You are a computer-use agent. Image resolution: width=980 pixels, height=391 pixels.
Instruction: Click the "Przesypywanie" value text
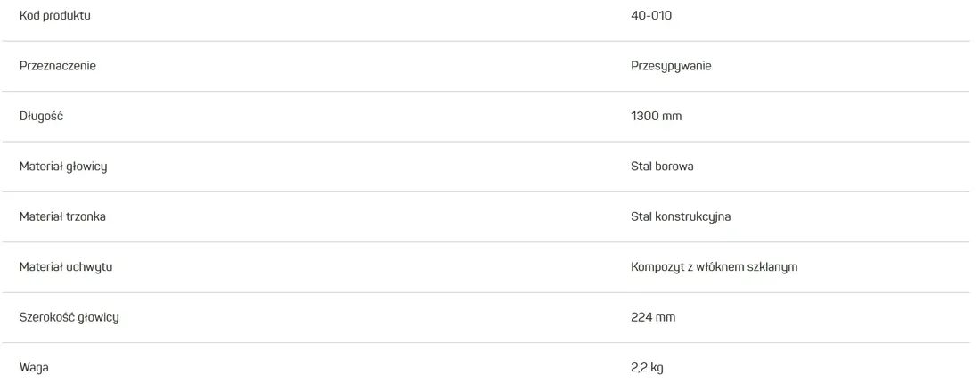click(x=671, y=66)
